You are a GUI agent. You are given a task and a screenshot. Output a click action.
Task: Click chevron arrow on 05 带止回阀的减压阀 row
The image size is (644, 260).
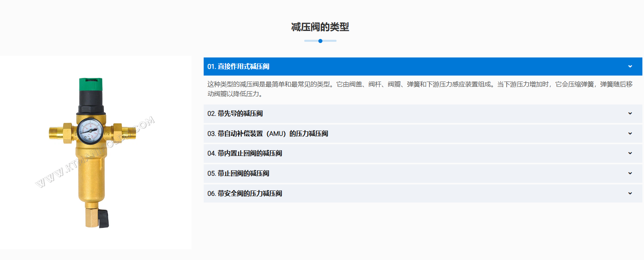(630, 174)
